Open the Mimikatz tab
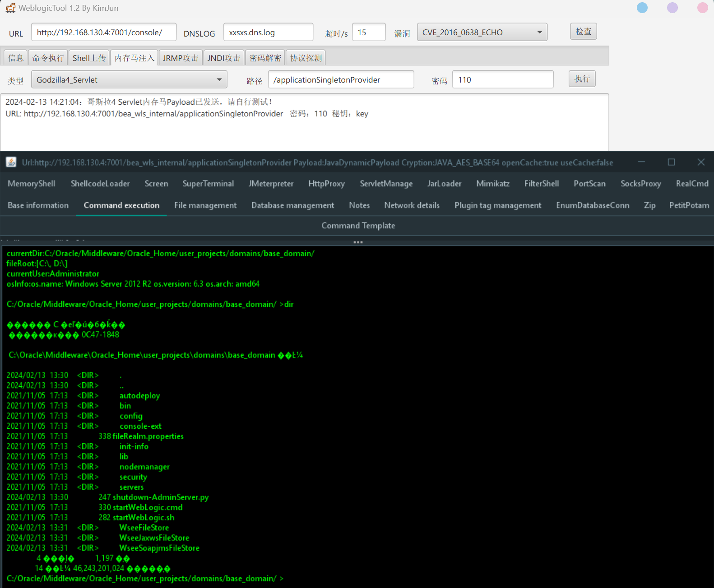714x588 pixels. 493,184
